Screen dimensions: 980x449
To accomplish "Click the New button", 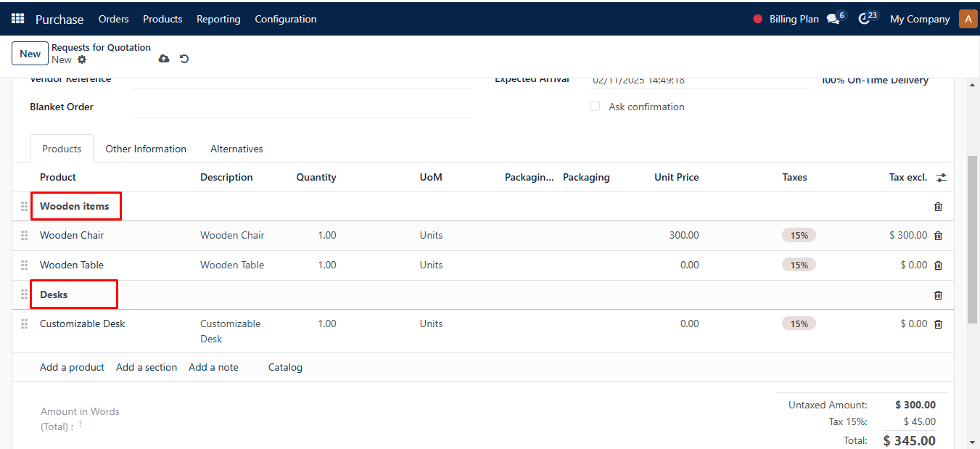I will click(30, 54).
